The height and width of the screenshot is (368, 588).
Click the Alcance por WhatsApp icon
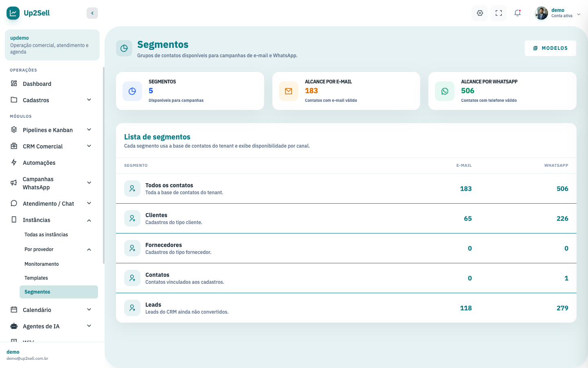tap(445, 91)
